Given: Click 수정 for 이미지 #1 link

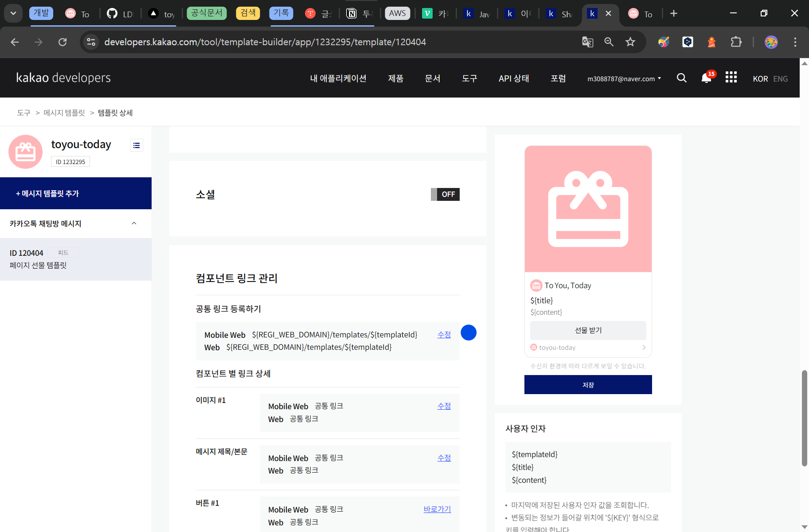Looking at the screenshot, I should (444, 406).
